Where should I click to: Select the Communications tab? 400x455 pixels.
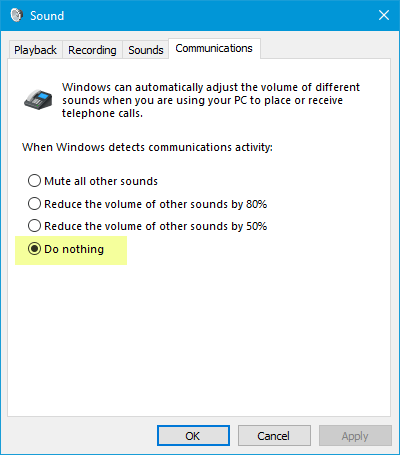tap(214, 49)
